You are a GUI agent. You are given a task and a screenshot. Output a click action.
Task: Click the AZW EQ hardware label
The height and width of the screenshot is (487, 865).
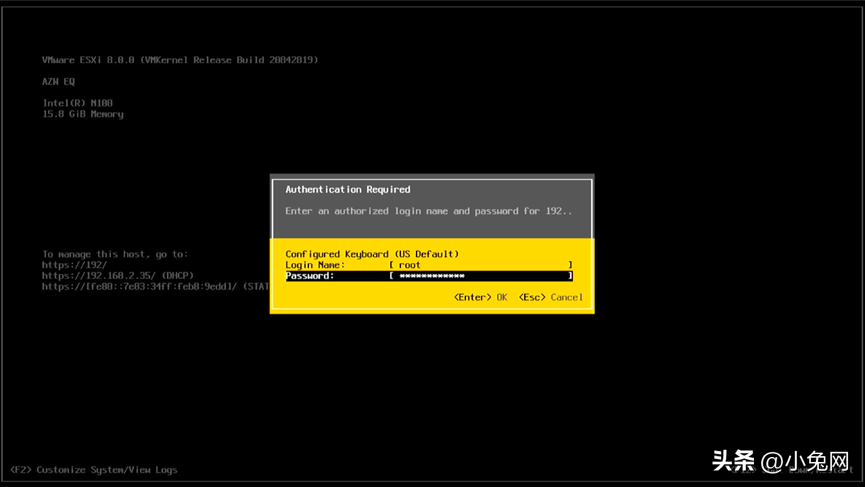[58, 82]
